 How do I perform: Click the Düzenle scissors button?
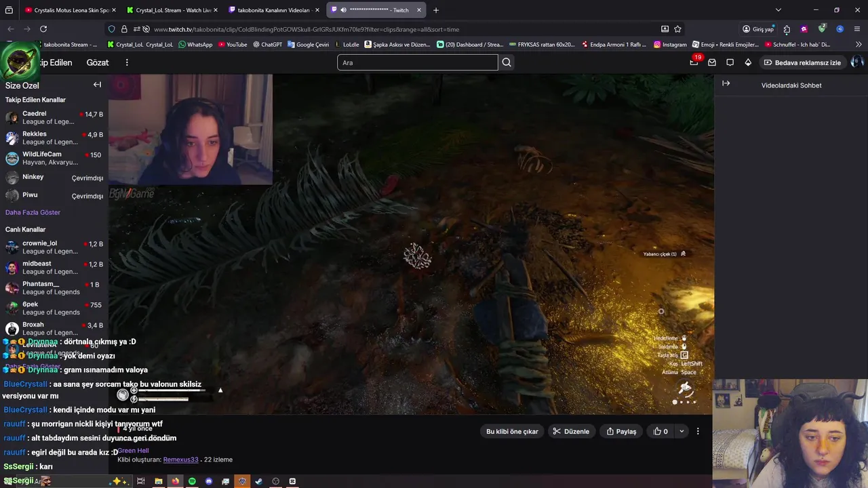click(x=571, y=431)
